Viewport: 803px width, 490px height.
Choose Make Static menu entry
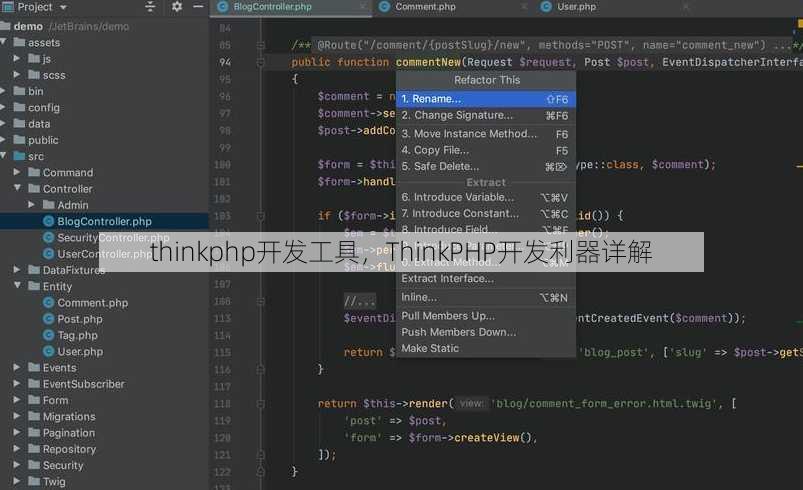485,348
